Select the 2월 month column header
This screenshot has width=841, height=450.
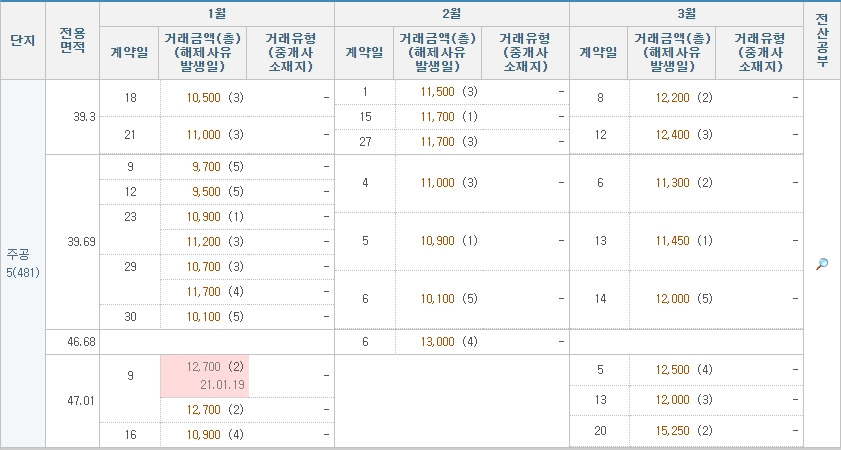click(x=452, y=14)
